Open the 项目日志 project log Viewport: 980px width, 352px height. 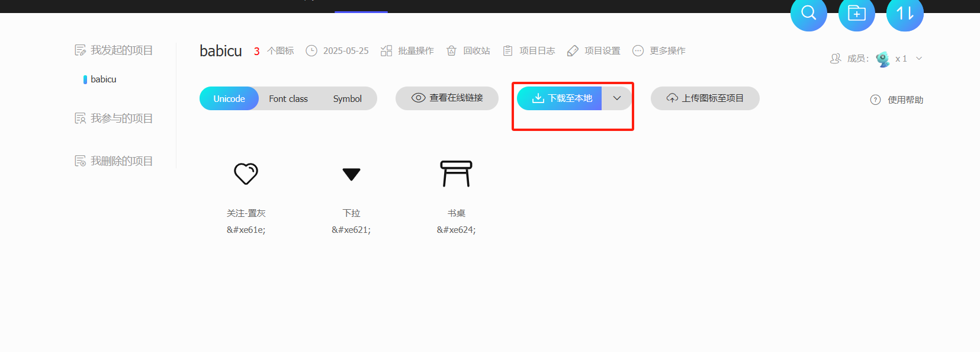pos(529,51)
